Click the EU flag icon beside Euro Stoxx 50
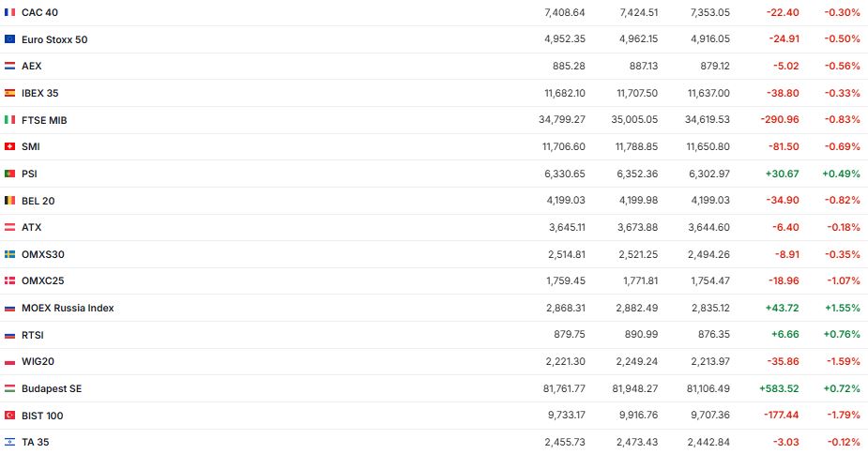Screen dimensions: 868x454 click(x=9, y=39)
